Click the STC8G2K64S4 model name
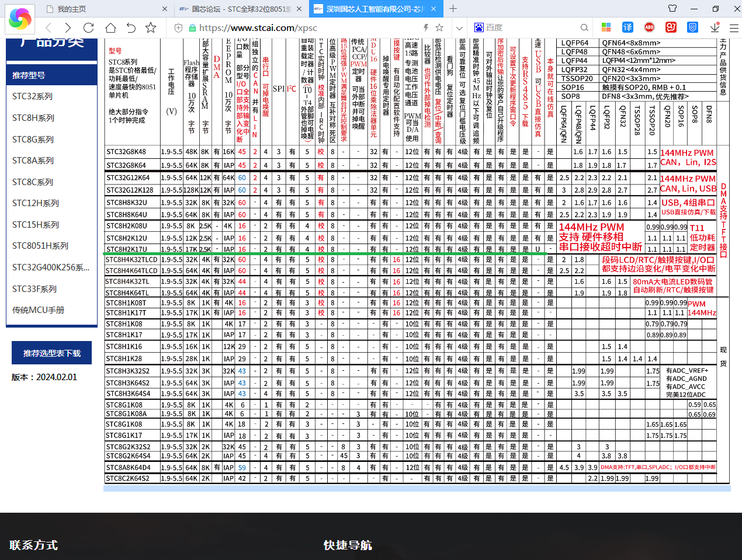The height and width of the screenshot is (560, 742). [x=128, y=455]
